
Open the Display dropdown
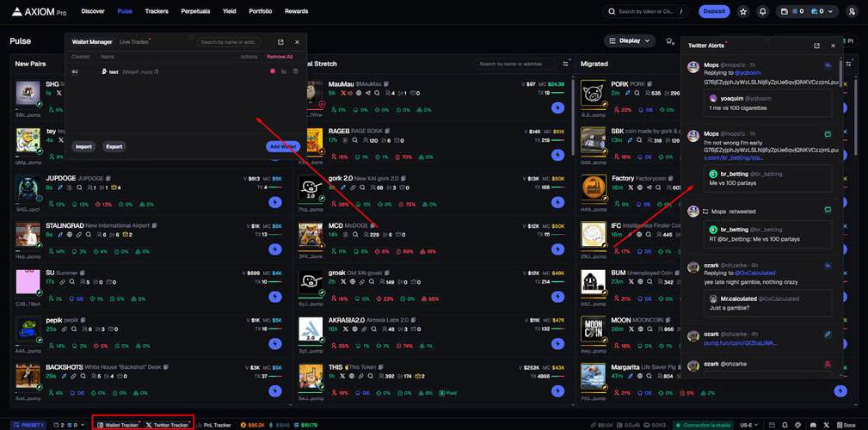(630, 41)
